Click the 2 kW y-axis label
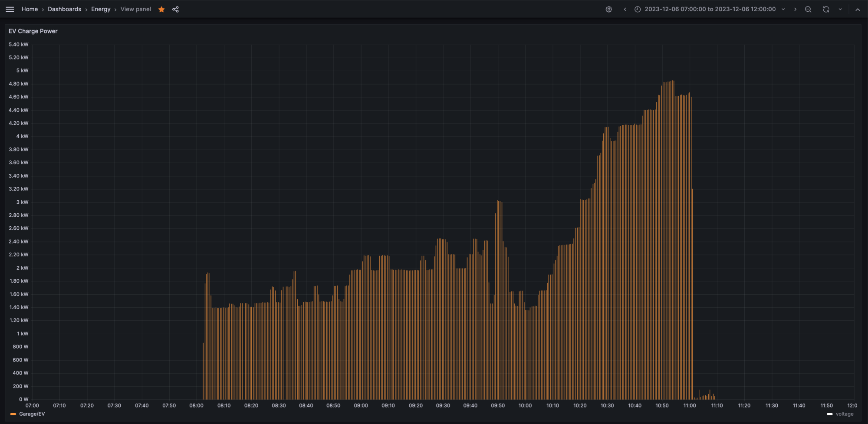 22,268
